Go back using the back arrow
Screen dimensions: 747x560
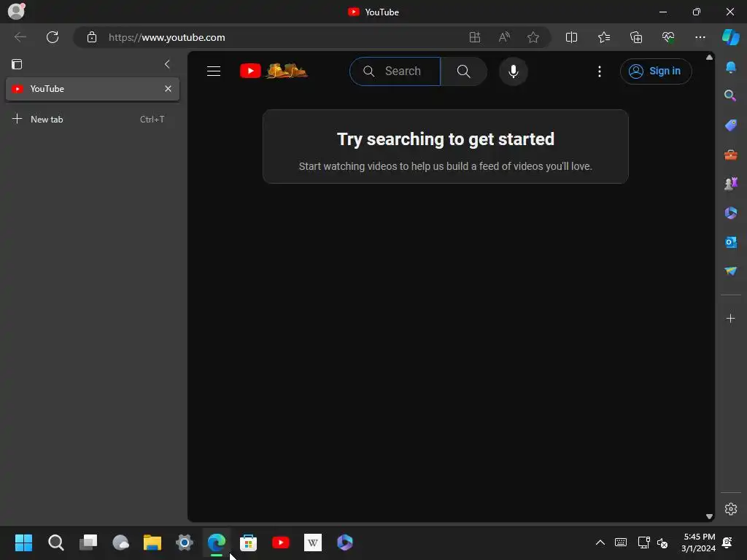(20, 37)
